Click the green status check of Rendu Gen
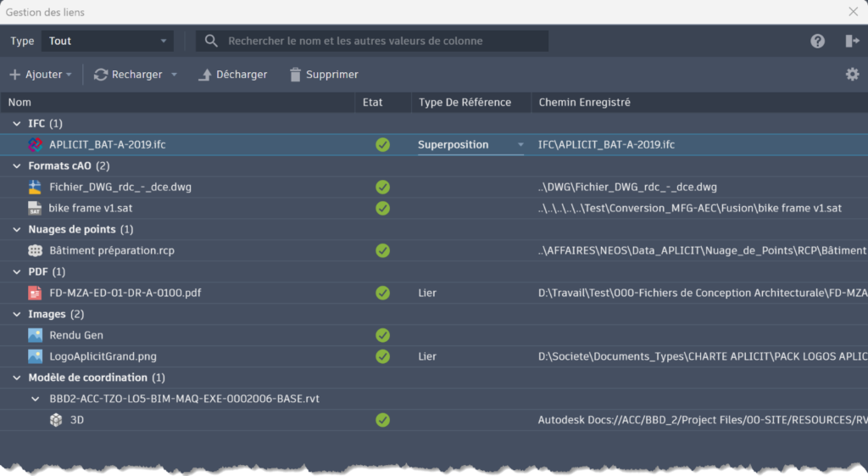Image resolution: width=868 pixels, height=476 pixels. pyautogui.click(x=382, y=335)
